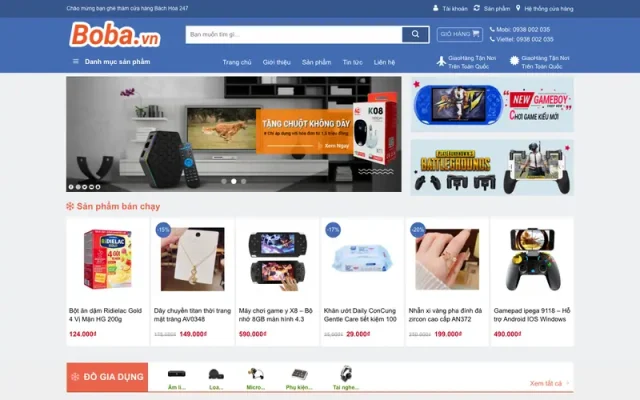This screenshot has height=400, width=640.
Task: Click Xem tất cả link
Action: click(546, 383)
